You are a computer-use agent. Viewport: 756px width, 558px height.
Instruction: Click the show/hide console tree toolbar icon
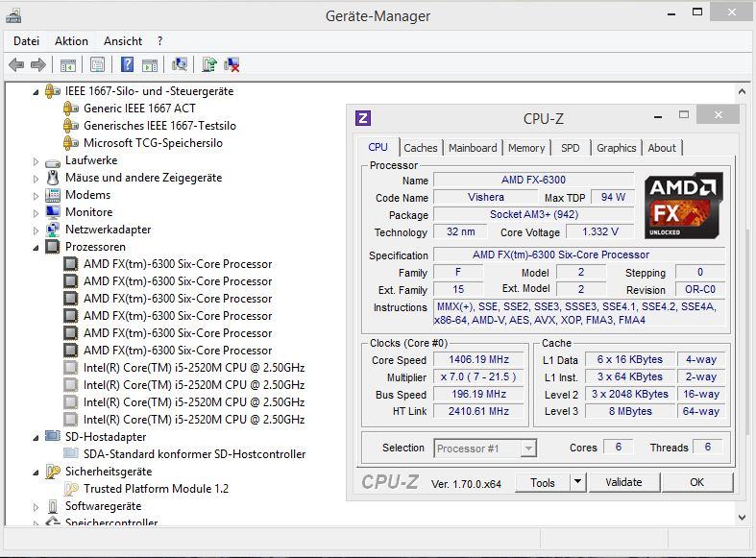pos(68,65)
